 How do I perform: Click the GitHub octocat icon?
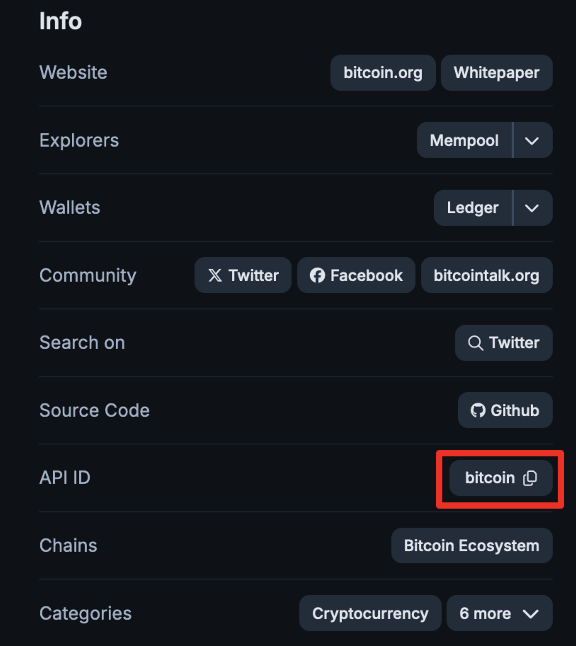click(478, 410)
